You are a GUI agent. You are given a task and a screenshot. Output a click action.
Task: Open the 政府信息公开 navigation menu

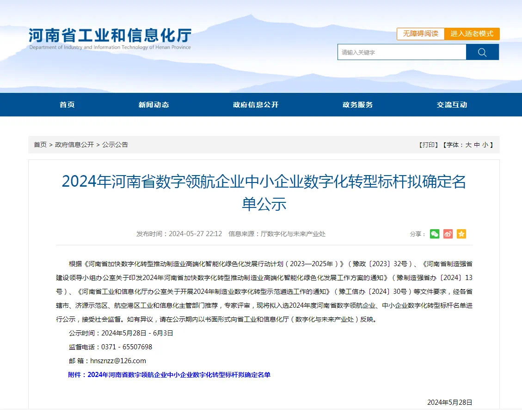click(256, 105)
